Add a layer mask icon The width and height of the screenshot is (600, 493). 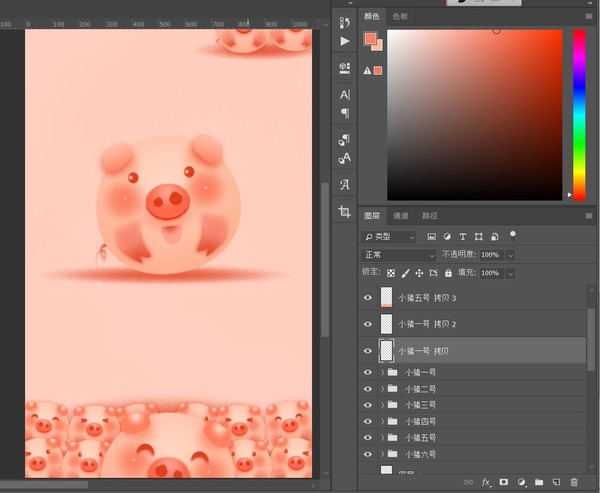point(504,482)
